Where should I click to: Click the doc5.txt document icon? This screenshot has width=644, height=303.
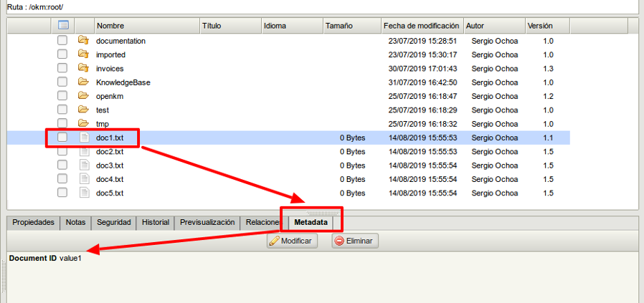pyautogui.click(x=83, y=193)
